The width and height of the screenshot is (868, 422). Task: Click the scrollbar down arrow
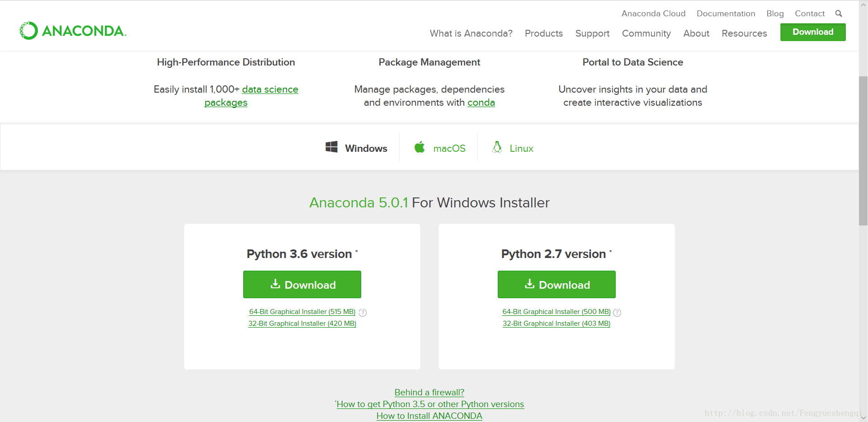pos(863,418)
